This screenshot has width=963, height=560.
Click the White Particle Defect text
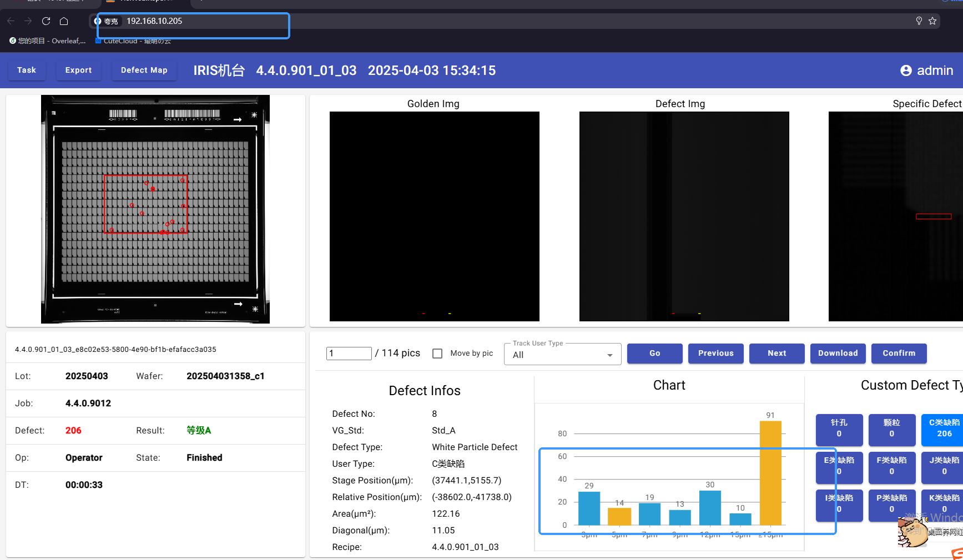475,447
